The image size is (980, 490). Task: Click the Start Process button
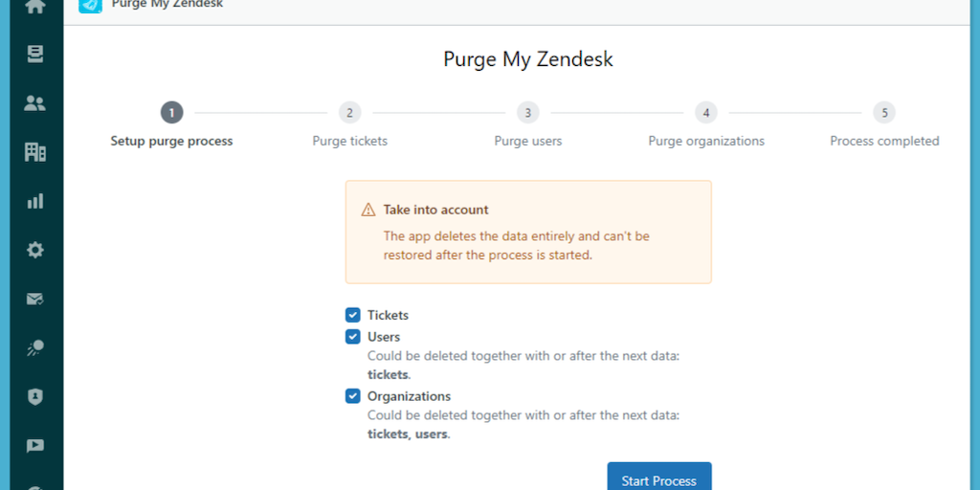coord(659,479)
